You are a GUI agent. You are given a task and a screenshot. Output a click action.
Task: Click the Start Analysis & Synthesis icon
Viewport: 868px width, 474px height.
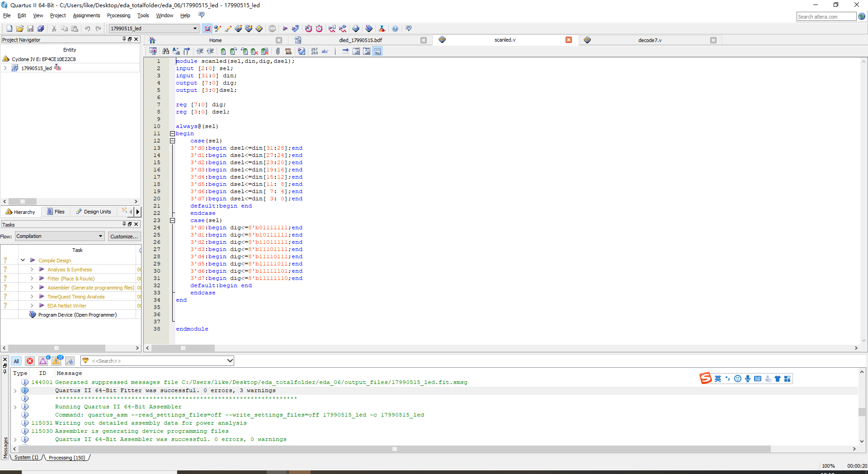pyautogui.click(x=295, y=28)
